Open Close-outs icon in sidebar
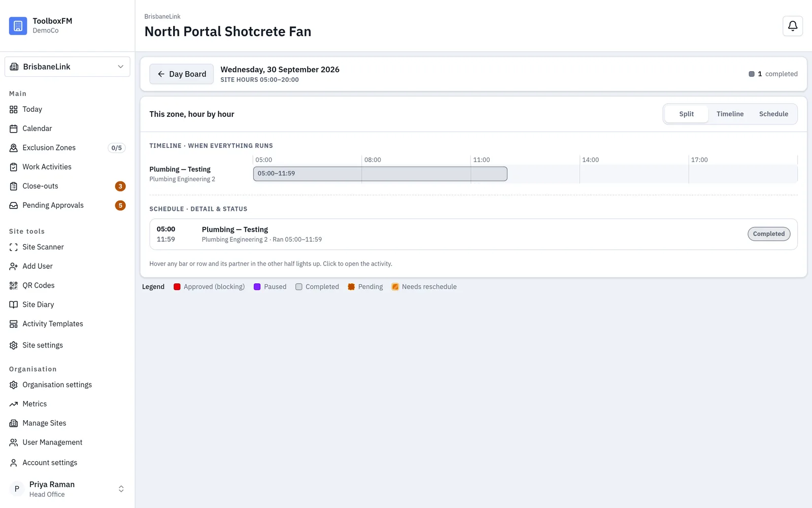 (x=14, y=186)
